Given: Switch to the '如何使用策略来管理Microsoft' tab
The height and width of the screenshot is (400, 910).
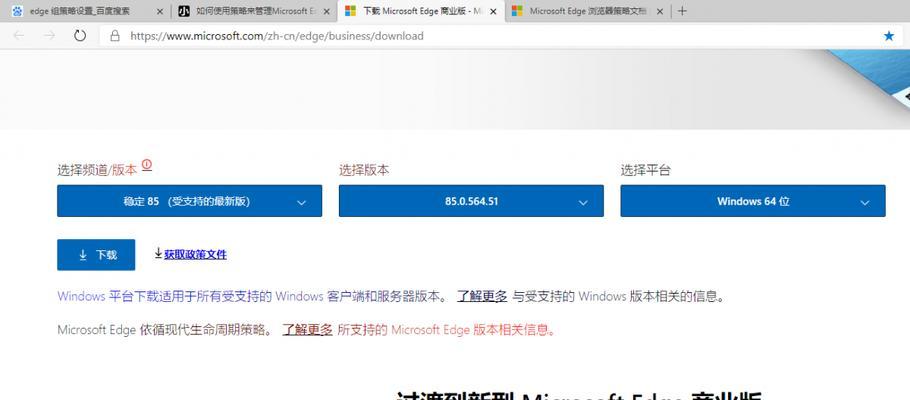Looking at the screenshot, I should tap(253, 11).
